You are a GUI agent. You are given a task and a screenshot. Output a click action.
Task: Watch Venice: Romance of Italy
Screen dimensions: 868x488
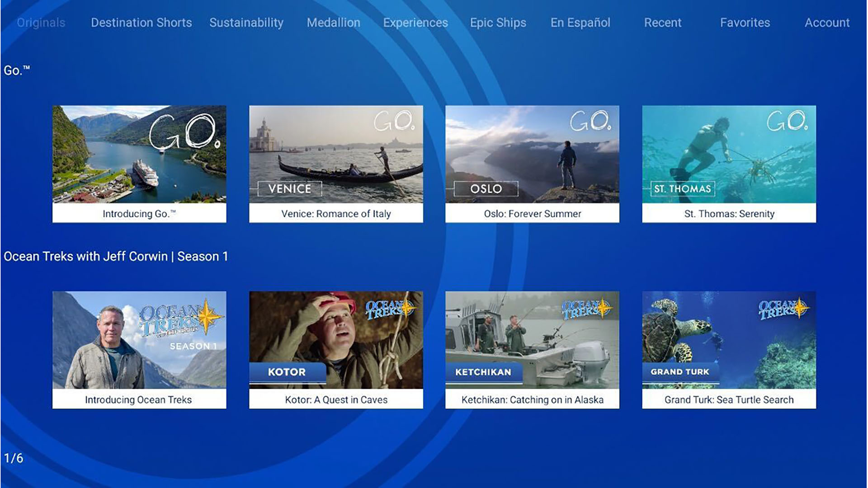336,164
